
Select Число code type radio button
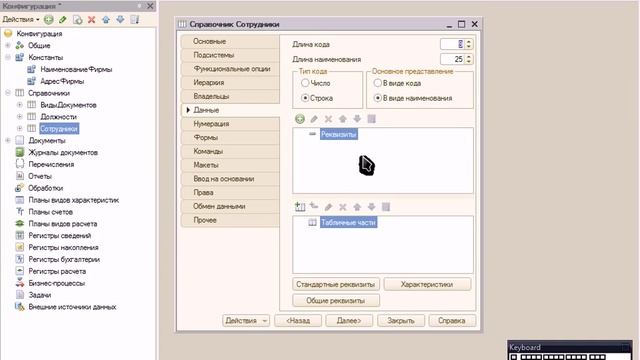[305, 83]
